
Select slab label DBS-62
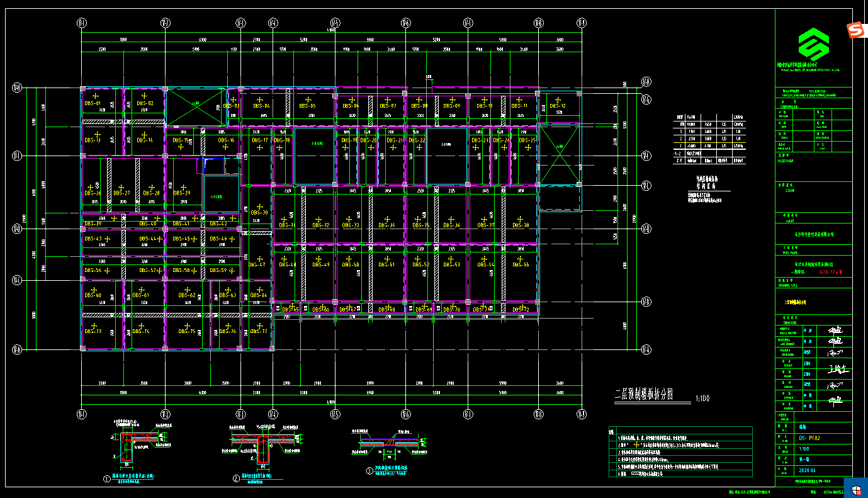(187, 295)
